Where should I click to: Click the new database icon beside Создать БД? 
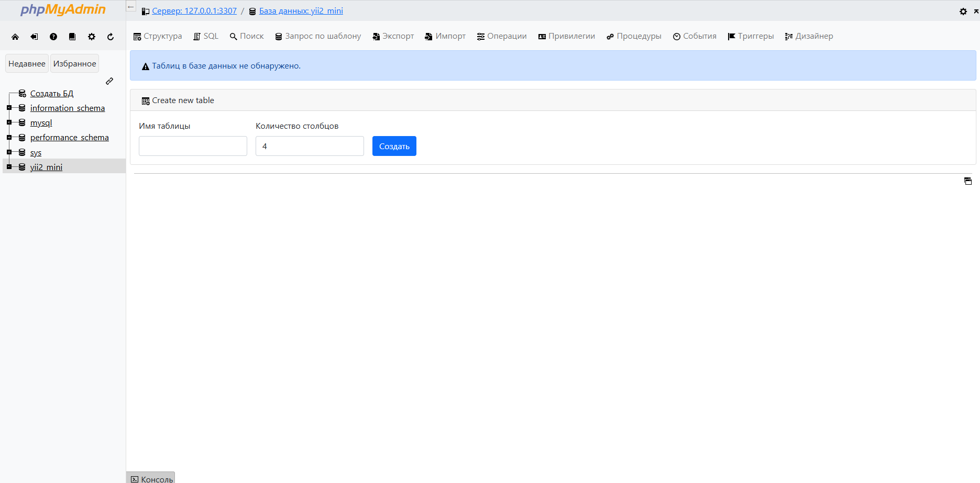(22, 93)
